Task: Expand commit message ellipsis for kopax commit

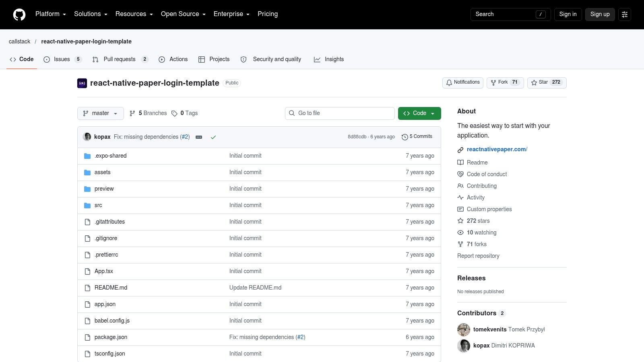Action: click(199, 137)
